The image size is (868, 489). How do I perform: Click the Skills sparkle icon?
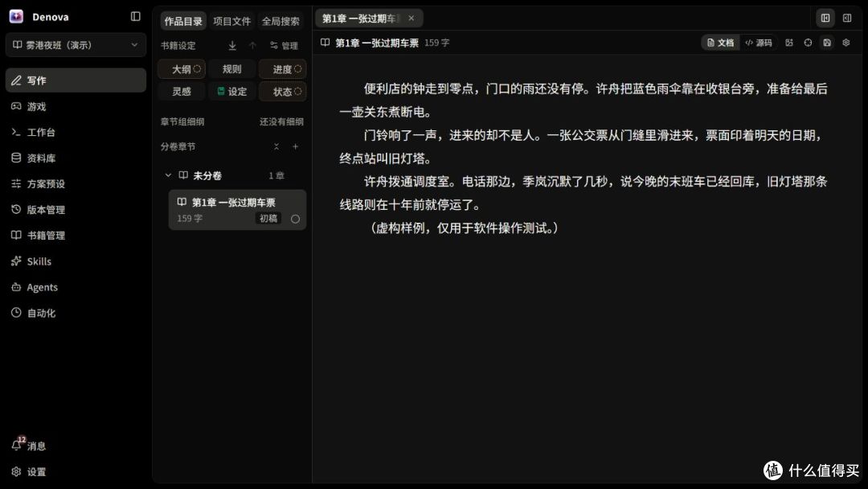[x=16, y=261]
